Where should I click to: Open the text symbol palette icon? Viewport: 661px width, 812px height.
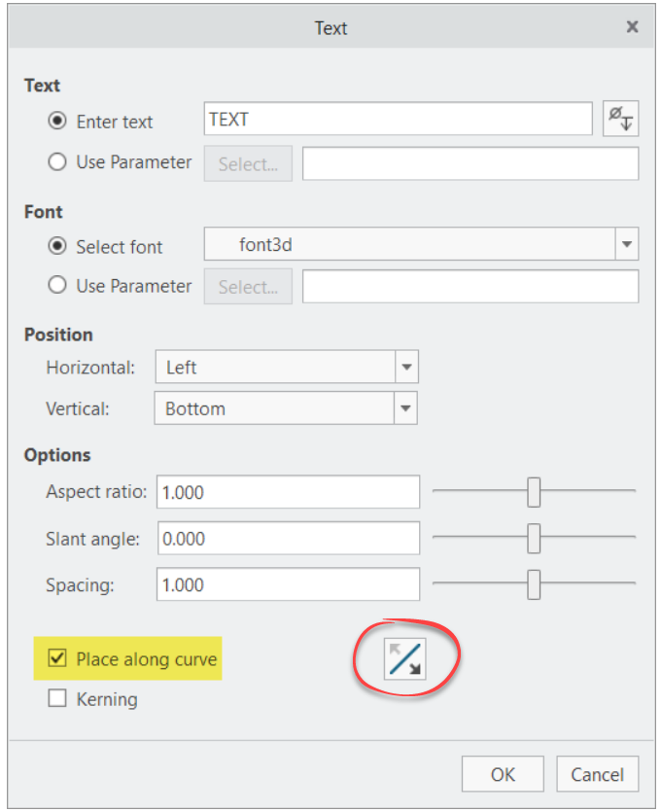(620, 118)
